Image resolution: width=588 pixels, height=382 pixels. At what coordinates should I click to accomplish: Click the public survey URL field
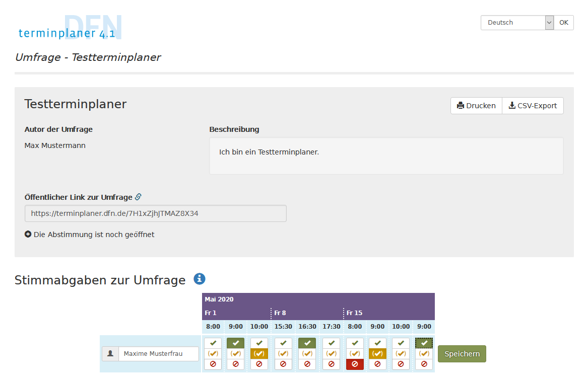click(155, 213)
